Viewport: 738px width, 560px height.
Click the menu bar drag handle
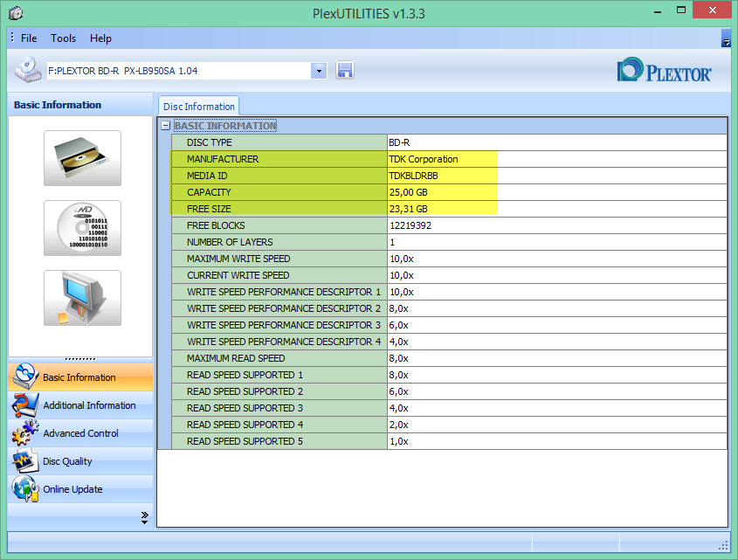click(12, 38)
